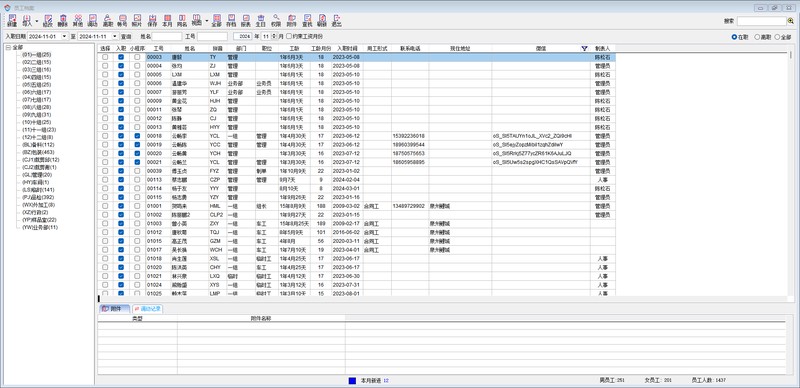The image size is (800, 388).
Task: Click the 调动 (Transfer) toolbar icon
Action: pyautogui.click(x=92, y=20)
